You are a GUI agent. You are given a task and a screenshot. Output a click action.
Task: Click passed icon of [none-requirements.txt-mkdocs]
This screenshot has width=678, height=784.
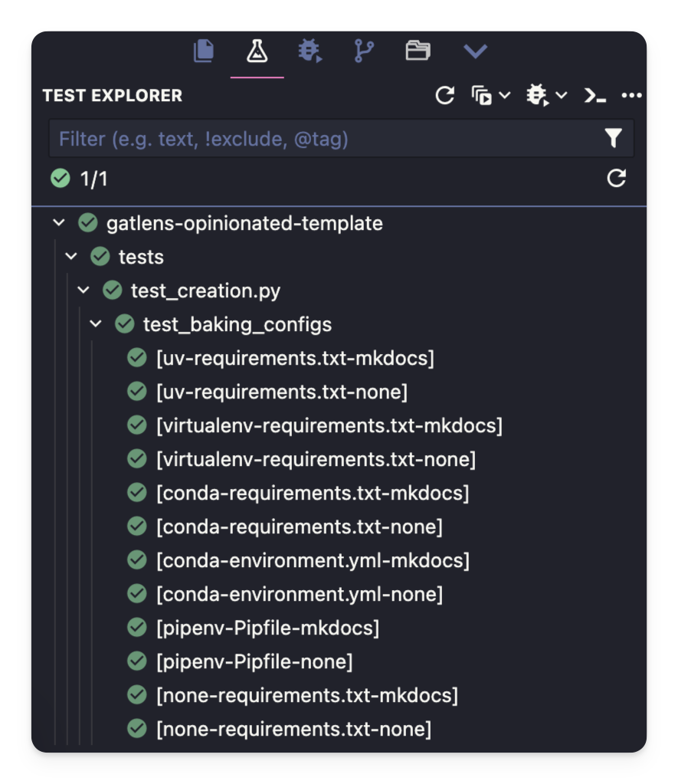coord(136,694)
